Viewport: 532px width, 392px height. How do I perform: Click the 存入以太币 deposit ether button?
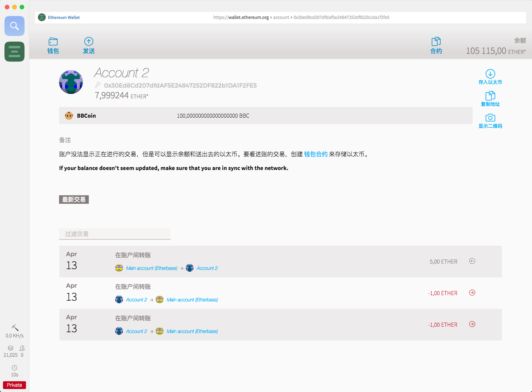pyautogui.click(x=490, y=77)
